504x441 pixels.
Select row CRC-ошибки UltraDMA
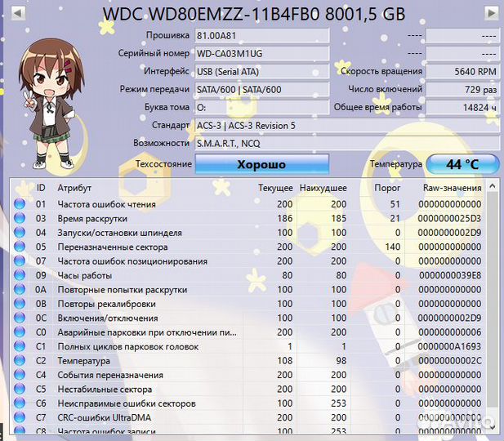click(x=248, y=417)
